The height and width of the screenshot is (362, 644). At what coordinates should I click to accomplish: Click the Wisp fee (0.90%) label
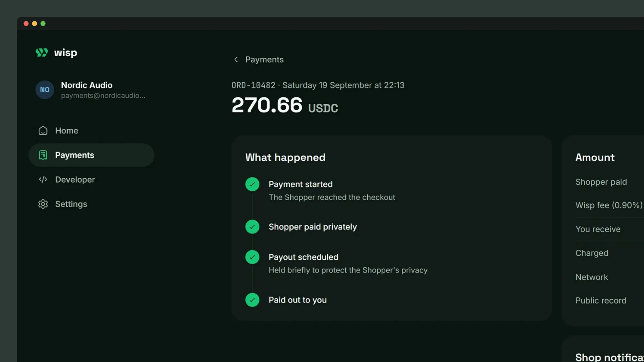pyautogui.click(x=609, y=205)
